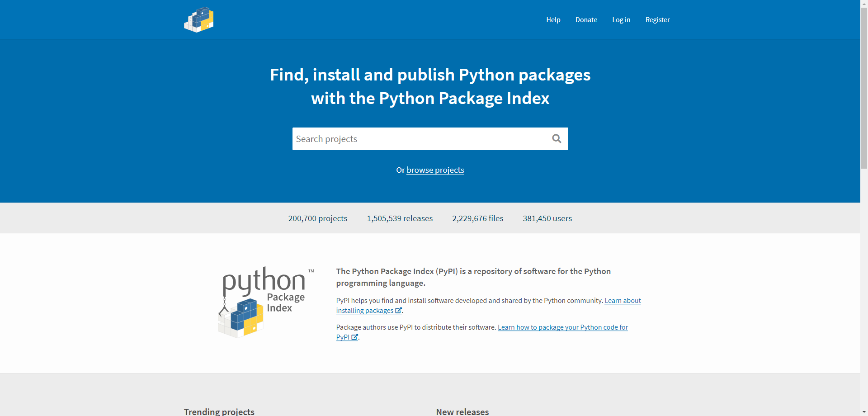Select Register in the top navigation

point(657,20)
